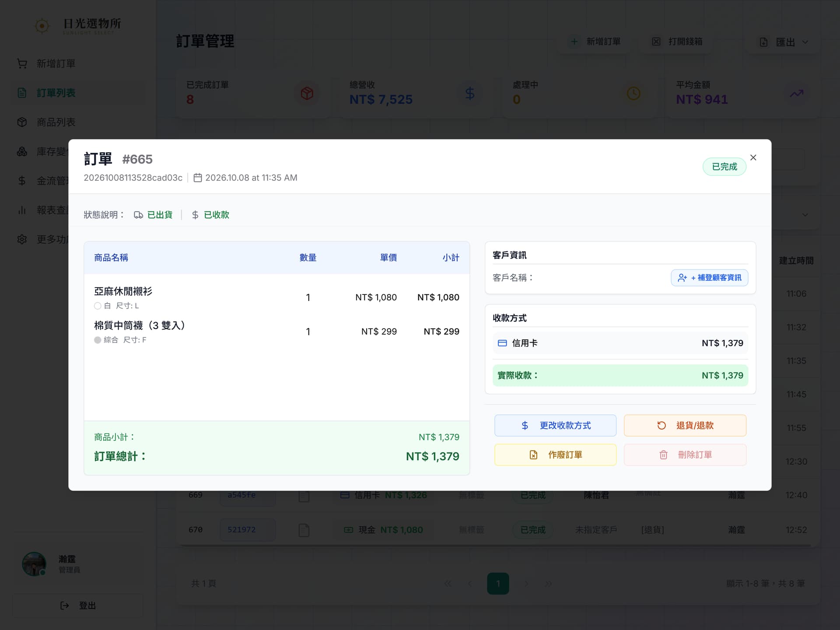This screenshot has height=630, width=840.
Task: Click the 已完成訂單 box icon
Action: (307, 93)
